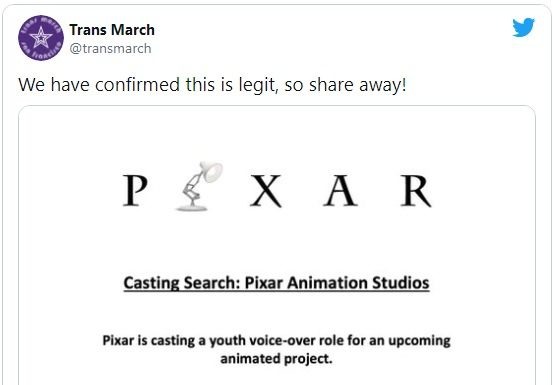This screenshot has width=554, height=385.
Task: Select the letter P of Pixar logo
Action: click(135, 190)
